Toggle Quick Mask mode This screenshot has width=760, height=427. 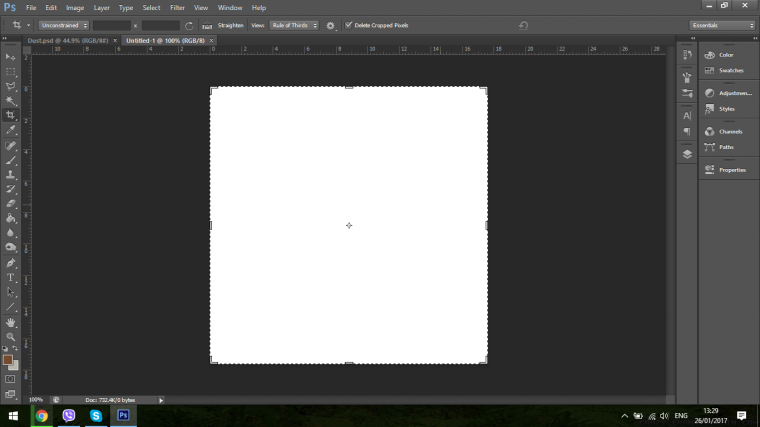[10, 379]
